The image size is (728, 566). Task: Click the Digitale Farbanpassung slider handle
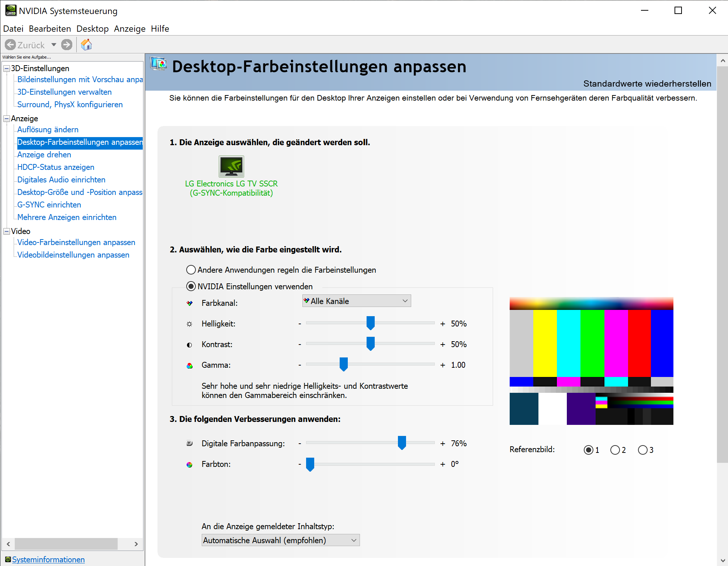pos(402,443)
